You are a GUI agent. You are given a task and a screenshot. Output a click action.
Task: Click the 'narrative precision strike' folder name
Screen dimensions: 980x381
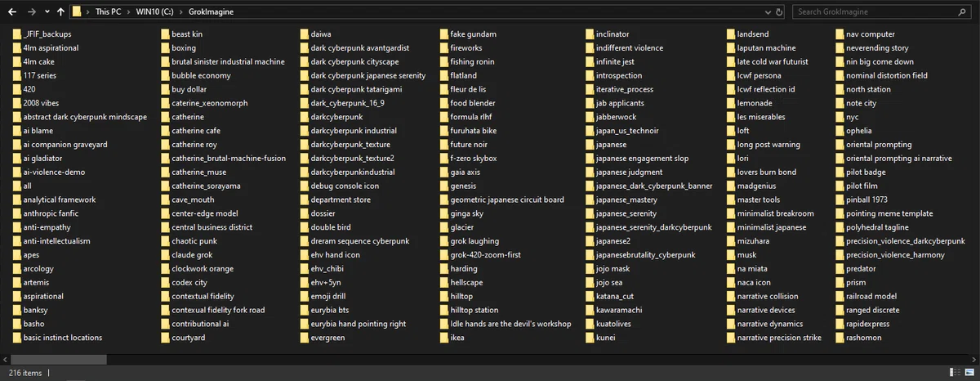coord(779,338)
